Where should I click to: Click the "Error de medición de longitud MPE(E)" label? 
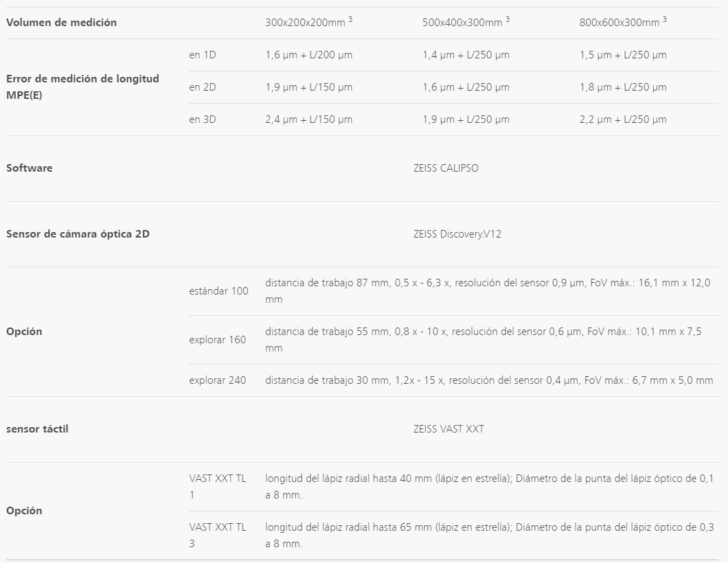[82, 87]
